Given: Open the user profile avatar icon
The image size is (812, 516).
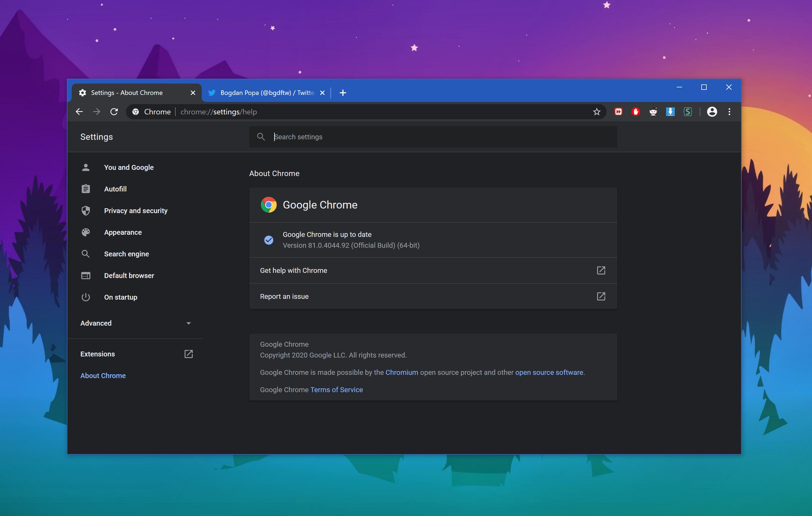Looking at the screenshot, I should [712, 112].
